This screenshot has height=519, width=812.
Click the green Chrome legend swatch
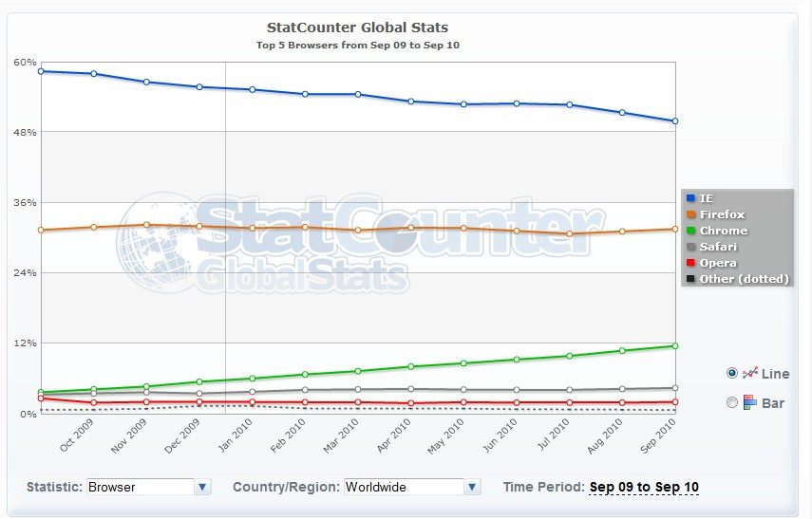pyautogui.click(x=691, y=231)
